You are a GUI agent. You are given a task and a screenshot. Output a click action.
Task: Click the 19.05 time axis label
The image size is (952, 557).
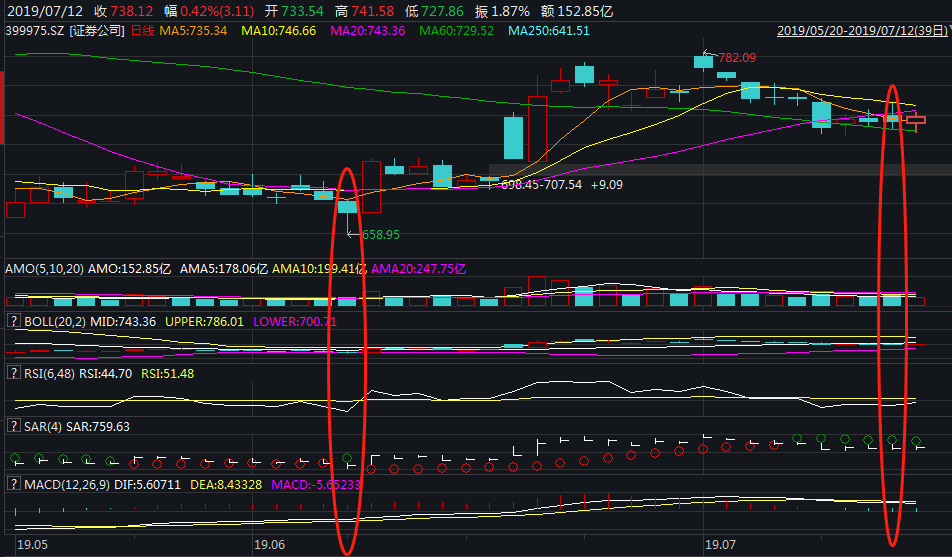(32, 544)
